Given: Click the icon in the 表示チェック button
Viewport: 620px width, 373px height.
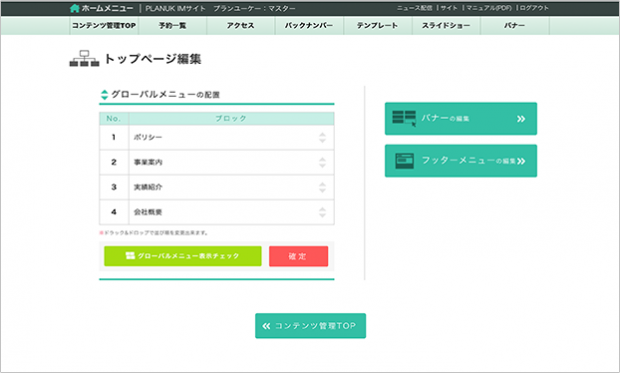Looking at the screenshot, I should (x=130, y=256).
